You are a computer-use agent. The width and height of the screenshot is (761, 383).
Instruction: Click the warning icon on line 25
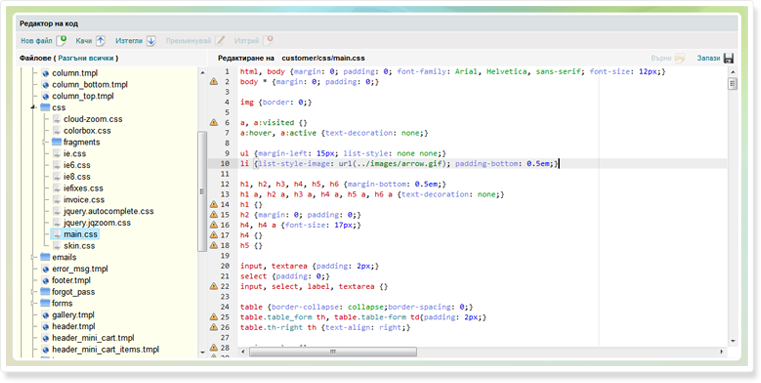click(x=214, y=317)
